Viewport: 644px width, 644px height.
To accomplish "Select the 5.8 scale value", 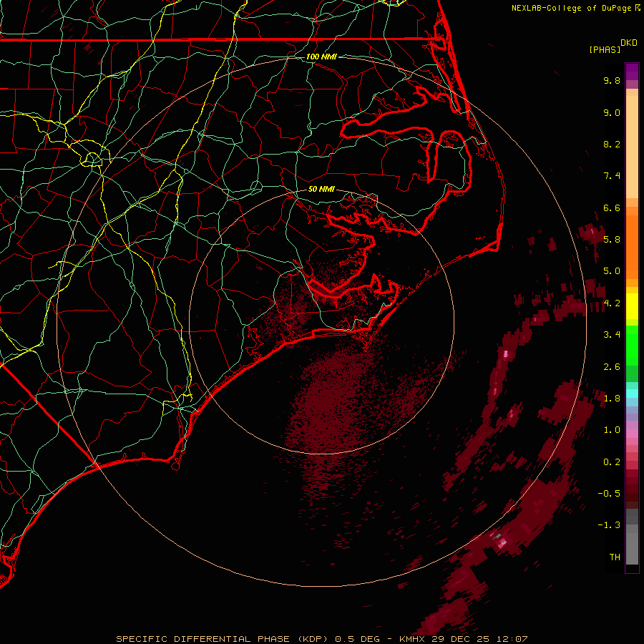I will pos(612,240).
